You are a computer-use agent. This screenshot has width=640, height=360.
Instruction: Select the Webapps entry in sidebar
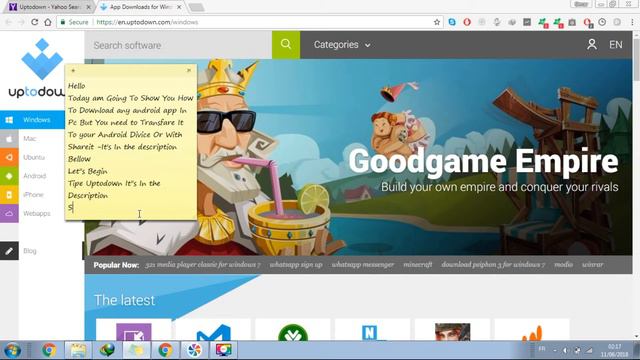coord(37,213)
